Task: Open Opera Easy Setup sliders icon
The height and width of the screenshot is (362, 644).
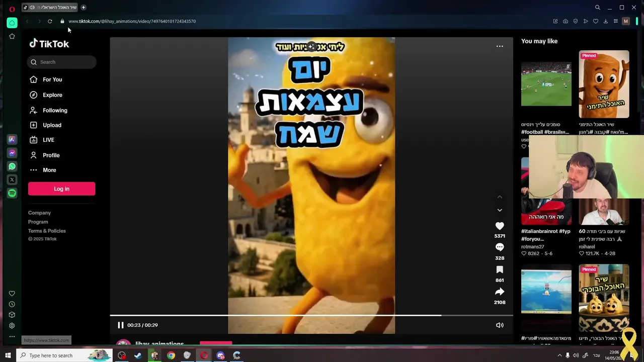Action: 616,21
